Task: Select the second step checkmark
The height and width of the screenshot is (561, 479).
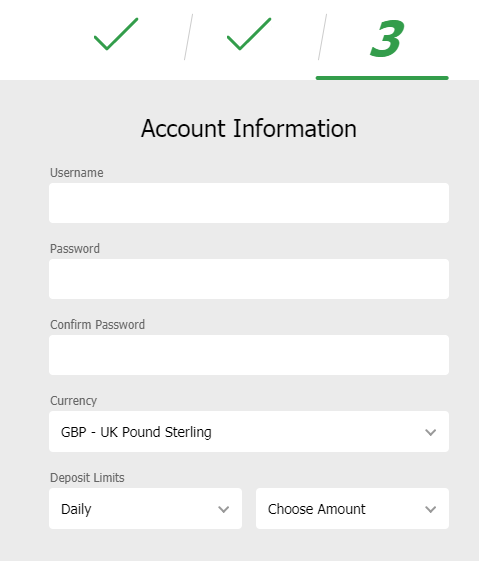Action: coord(249,34)
